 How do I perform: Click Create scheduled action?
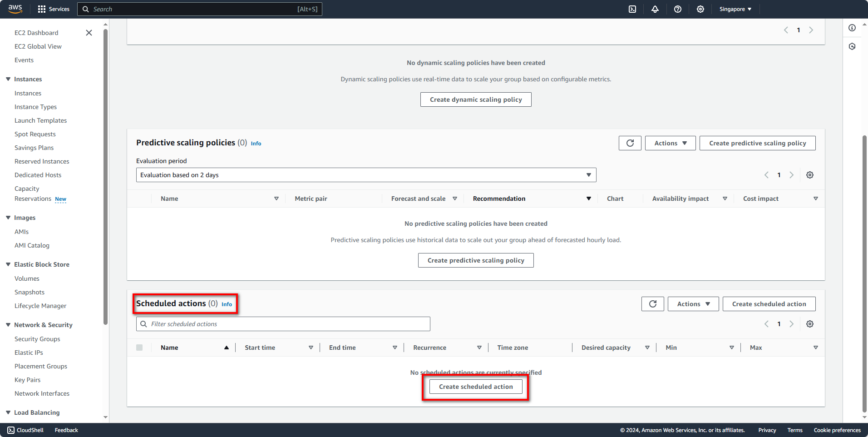coord(475,386)
